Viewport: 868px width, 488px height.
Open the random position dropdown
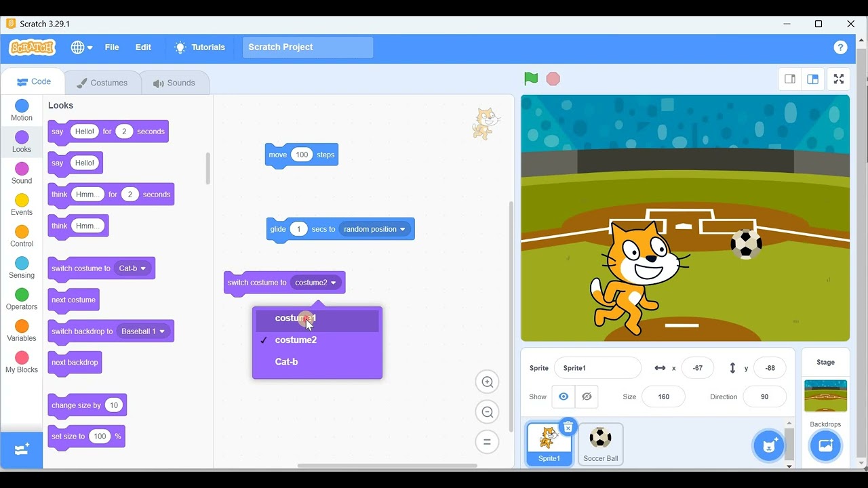374,229
